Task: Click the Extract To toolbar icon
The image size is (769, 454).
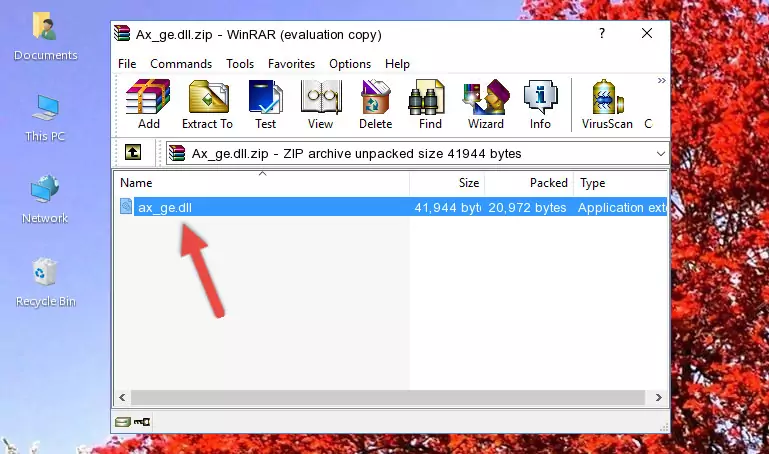Action: coord(207,104)
